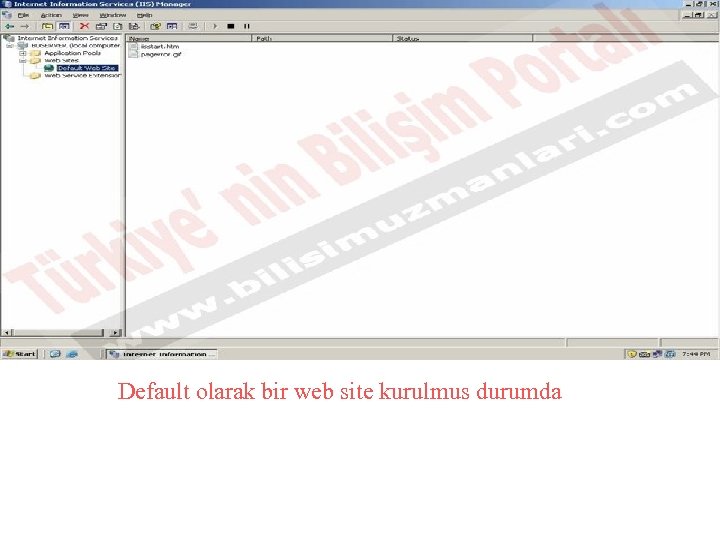The image size is (720, 540).
Task: Click the network computers icon in the tray
Action: coord(657,354)
